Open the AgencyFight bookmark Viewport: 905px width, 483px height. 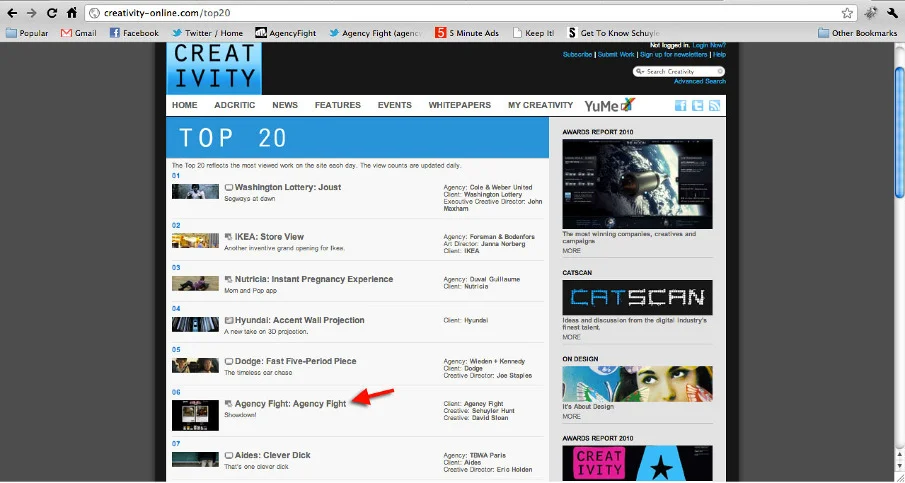point(286,33)
